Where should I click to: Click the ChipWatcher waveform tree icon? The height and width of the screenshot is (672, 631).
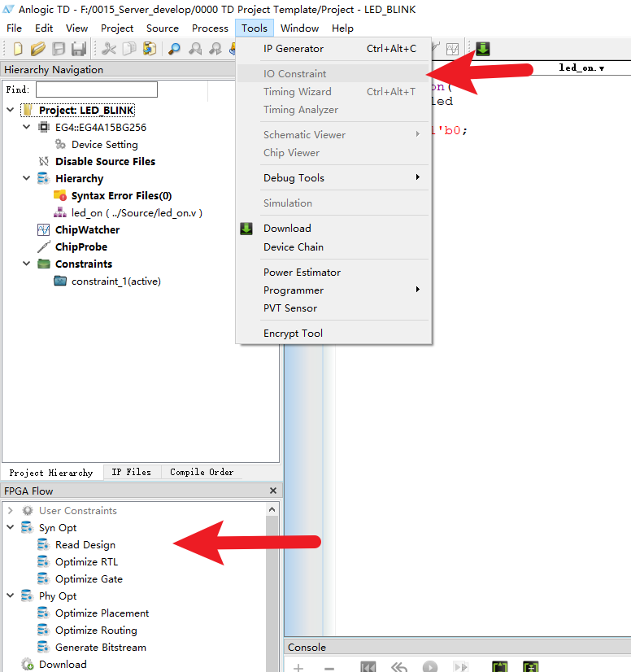point(44,229)
